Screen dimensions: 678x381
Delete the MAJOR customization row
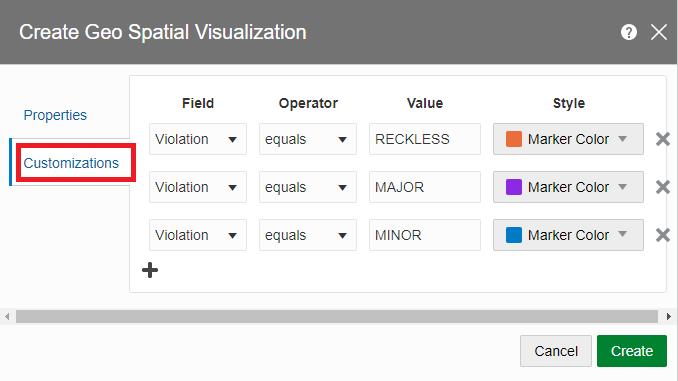[662, 187]
